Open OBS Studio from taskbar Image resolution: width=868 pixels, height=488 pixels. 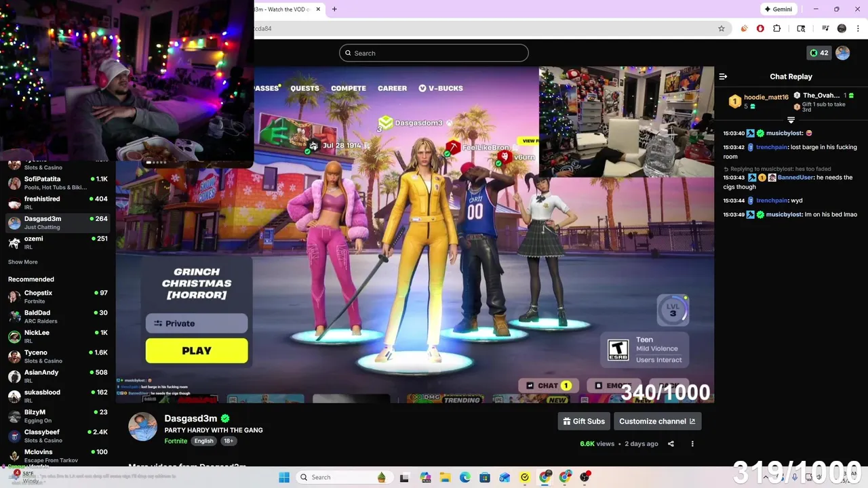point(585,477)
